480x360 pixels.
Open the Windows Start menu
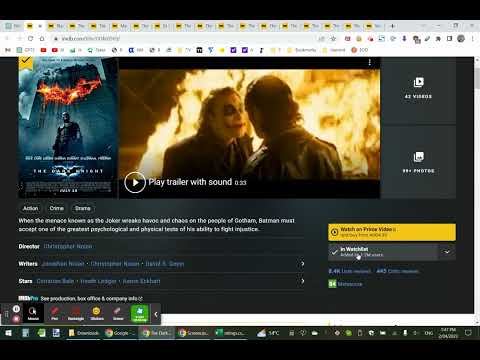pos(8,333)
